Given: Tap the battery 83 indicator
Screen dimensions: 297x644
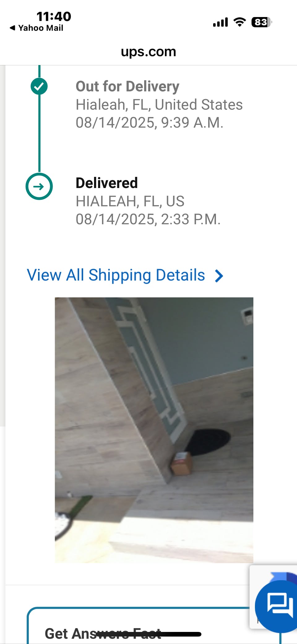Looking at the screenshot, I should 262,22.
